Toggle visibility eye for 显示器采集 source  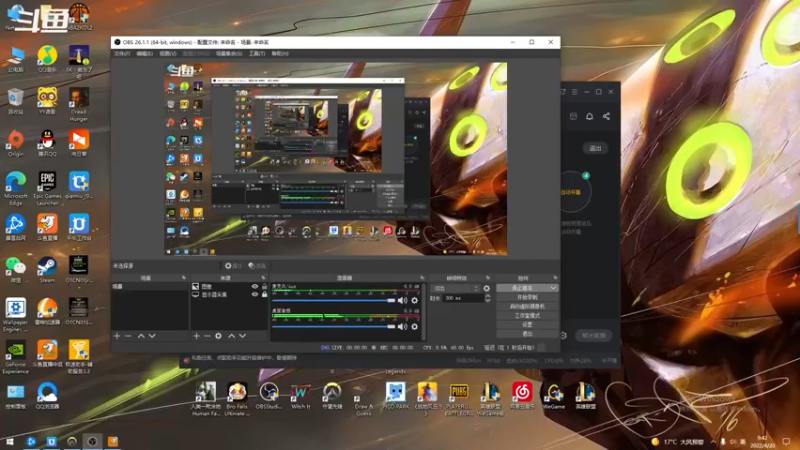[x=255, y=294]
